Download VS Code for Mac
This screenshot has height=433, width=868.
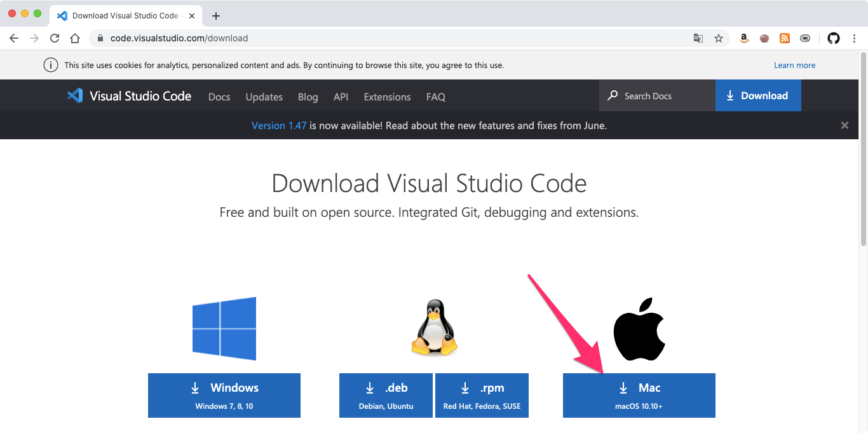639,394
